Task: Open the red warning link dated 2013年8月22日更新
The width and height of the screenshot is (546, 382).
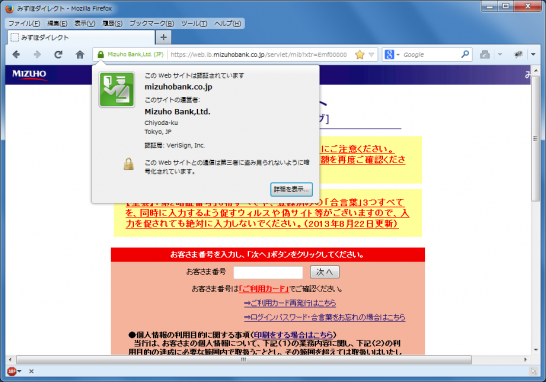Action: pos(267,213)
